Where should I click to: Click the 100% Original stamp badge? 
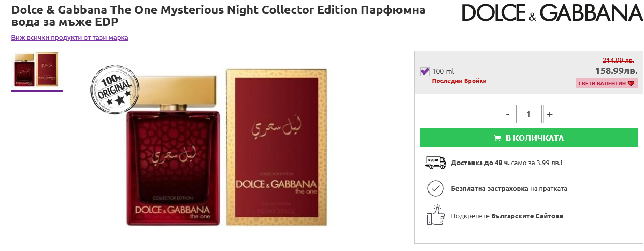click(x=115, y=90)
